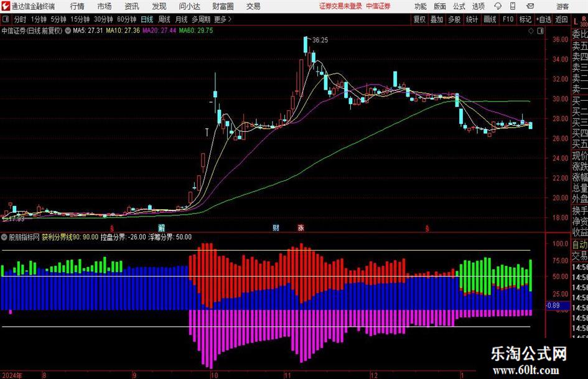588x379 pixels.
Task: Expand the 股朋指标网 sub-indicator dropdown arrow
Action: (x=4, y=237)
